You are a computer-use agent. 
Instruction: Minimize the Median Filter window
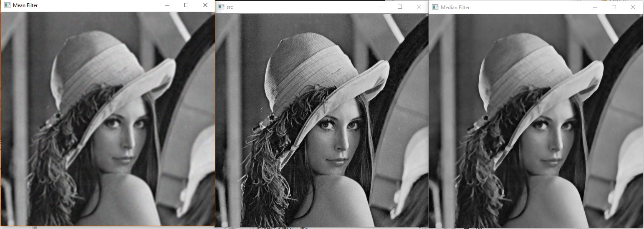[x=595, y=7]
